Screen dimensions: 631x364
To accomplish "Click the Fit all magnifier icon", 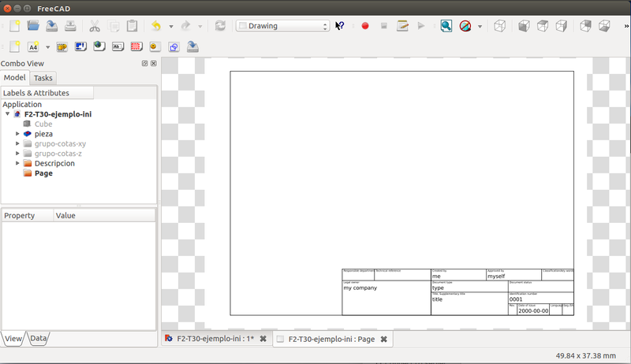I will click(446, 26).
